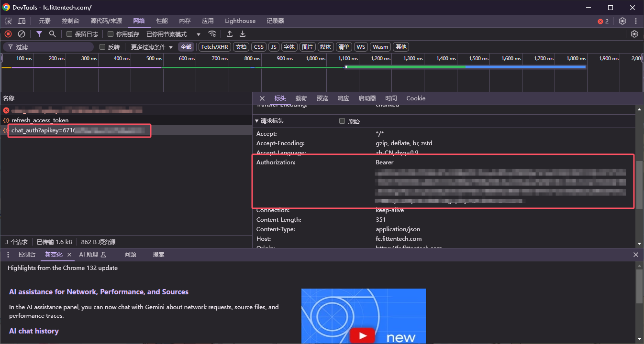Switch drawer to 控制台 tab
The width and height of the screenshot is (644, 344).
27,255
